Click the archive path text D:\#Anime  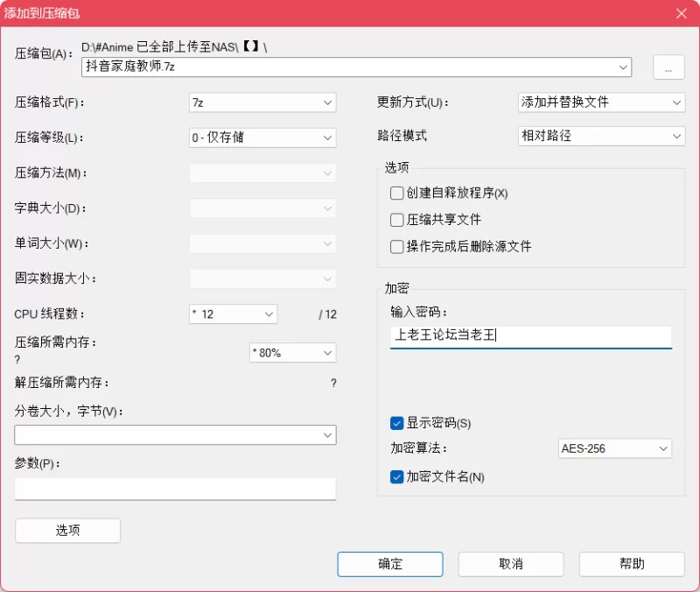(x=107, y=47)
